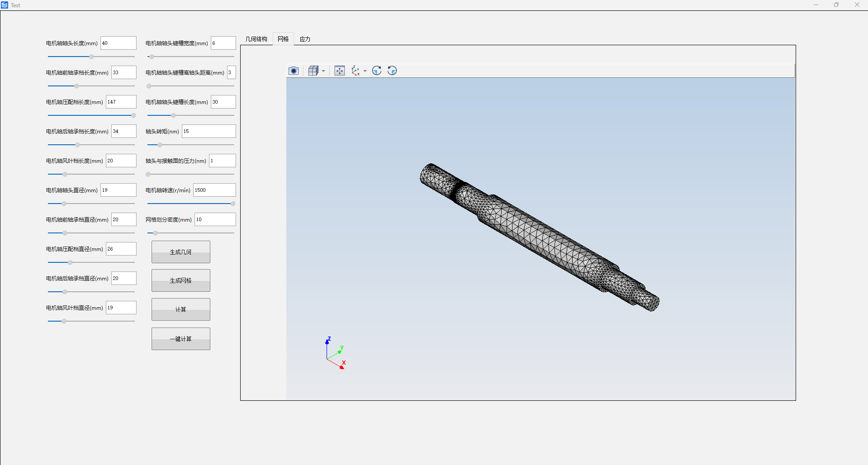Open the cube rendering mode dropdown arrow

pyautogui.click(x=323, y=71)
